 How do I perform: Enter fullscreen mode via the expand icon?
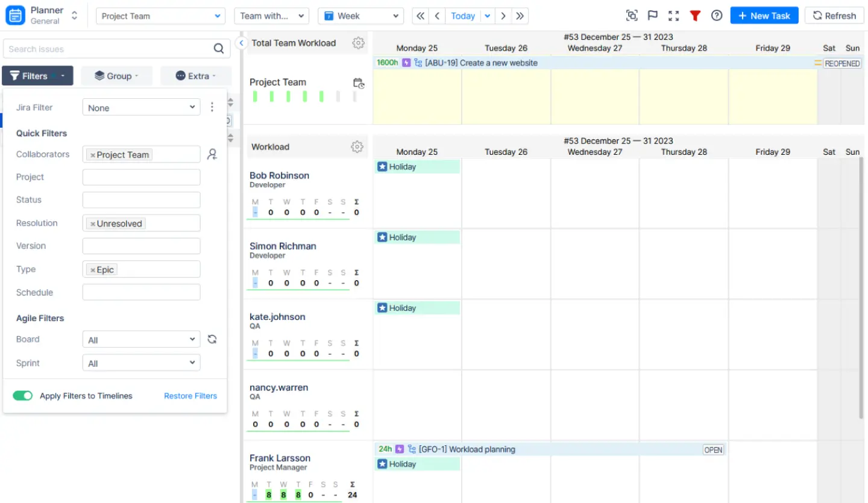pos(673,16)
